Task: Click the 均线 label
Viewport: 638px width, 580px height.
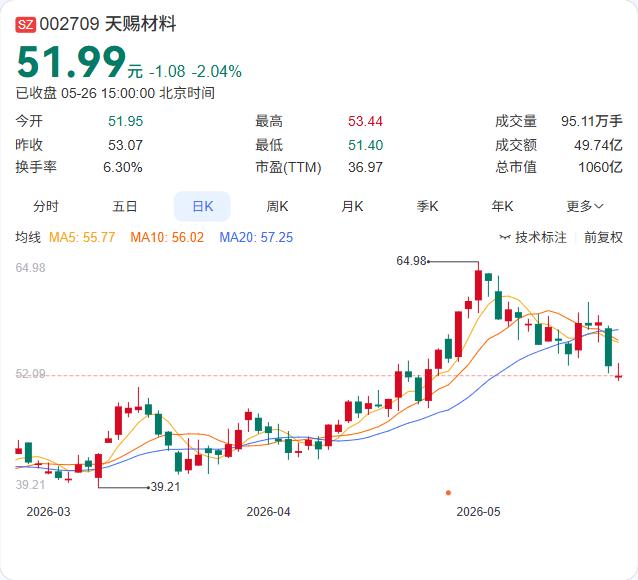Action: pos(28,237)
